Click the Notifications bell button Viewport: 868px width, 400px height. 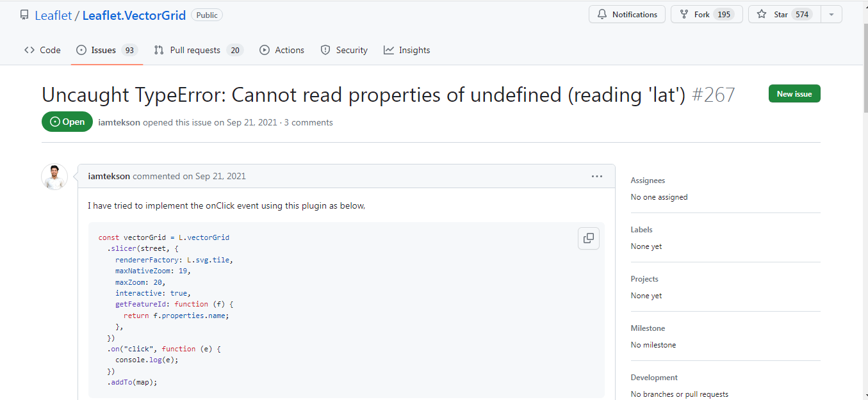627,14
